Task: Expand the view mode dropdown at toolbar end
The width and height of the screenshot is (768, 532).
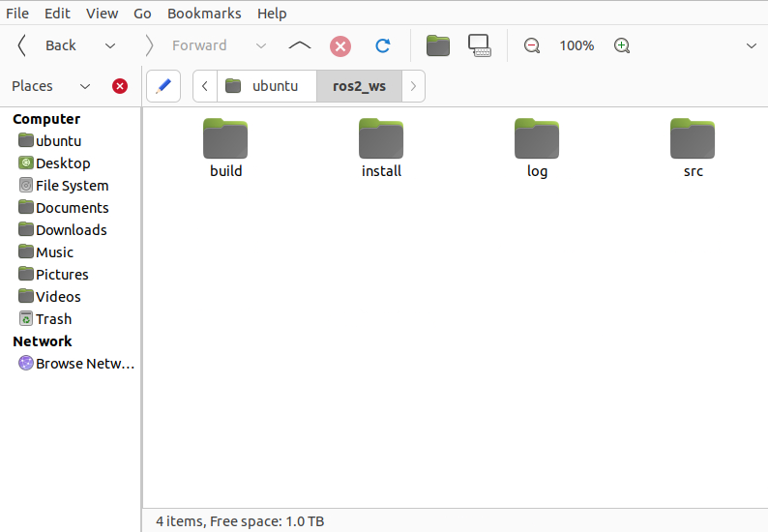Action: (x=752, y=45)
